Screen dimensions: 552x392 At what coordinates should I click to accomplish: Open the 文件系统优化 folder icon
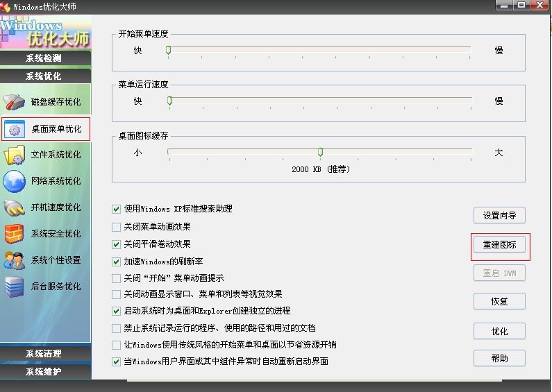tap(14, 155)
